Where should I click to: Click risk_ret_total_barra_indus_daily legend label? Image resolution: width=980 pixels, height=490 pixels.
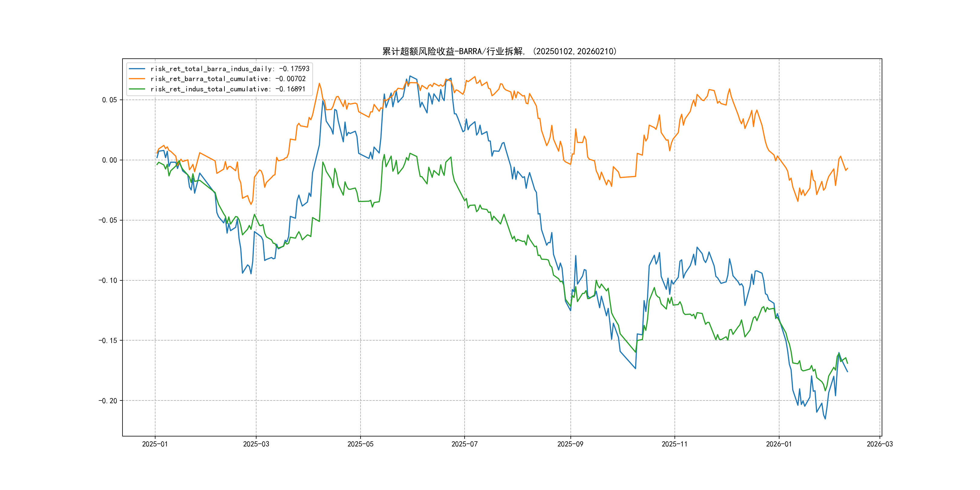pyautogui.click(x=230, y=69)
